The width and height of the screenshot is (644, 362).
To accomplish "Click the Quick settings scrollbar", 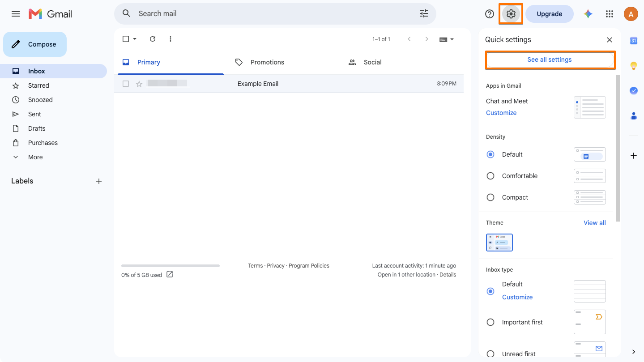I will click(618, 148).
